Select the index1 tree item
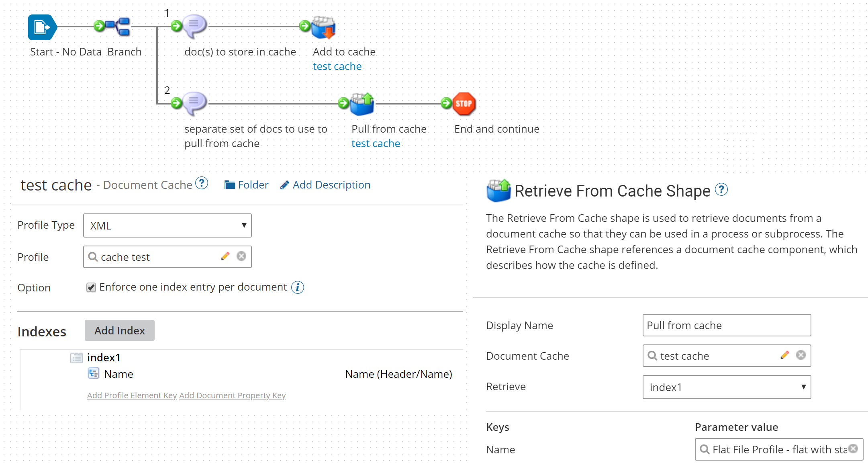868x463 pixels. [103, 358]
